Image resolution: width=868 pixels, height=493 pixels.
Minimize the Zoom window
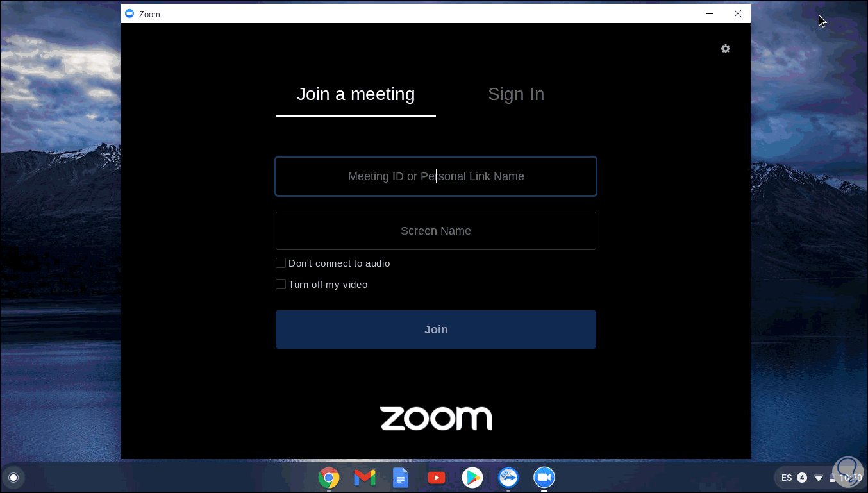pos(710,13)
